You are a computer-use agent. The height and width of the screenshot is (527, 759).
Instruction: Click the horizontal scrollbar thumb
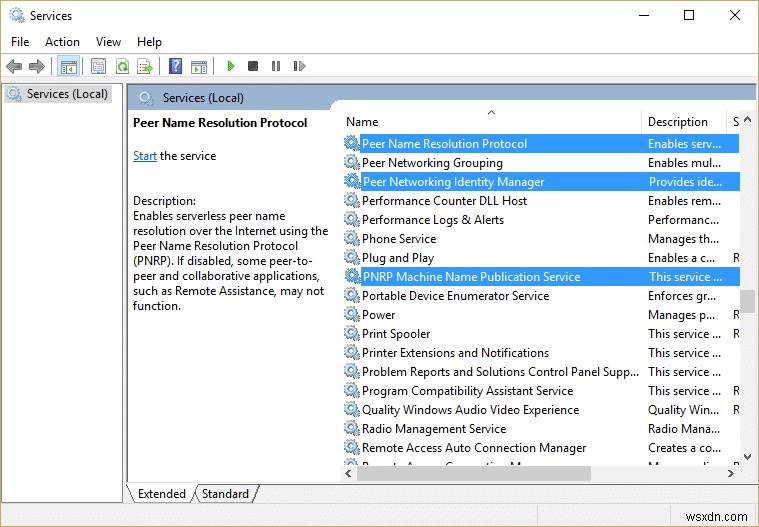tap(474, 473)
